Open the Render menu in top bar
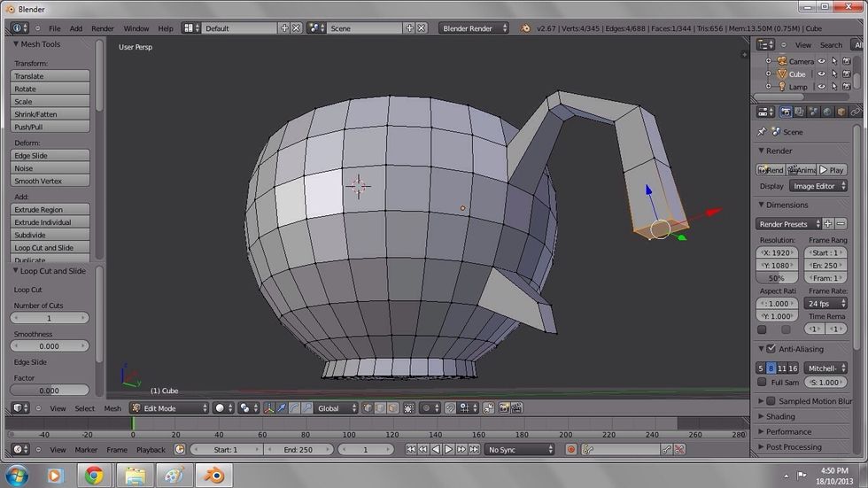 [x=103, y=28]
